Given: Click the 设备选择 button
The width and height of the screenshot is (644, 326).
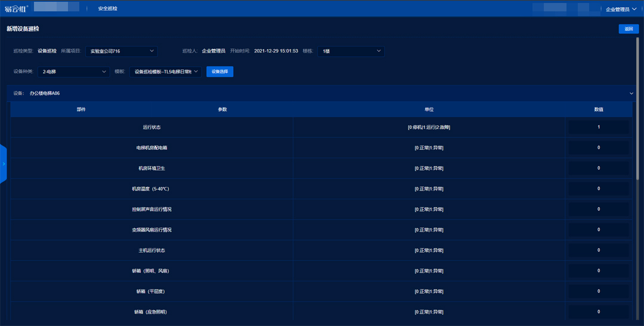Looking at the screenshot, I should click(220, 72).
